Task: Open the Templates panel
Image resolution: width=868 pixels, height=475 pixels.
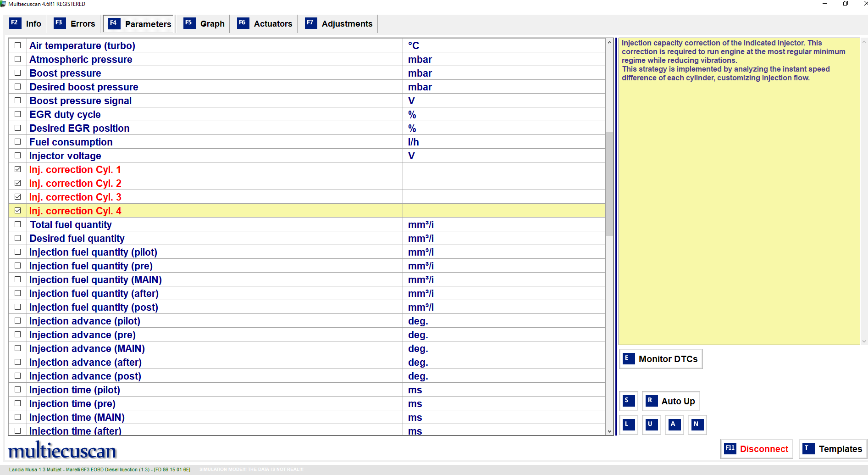Action: tap(833, 449)
